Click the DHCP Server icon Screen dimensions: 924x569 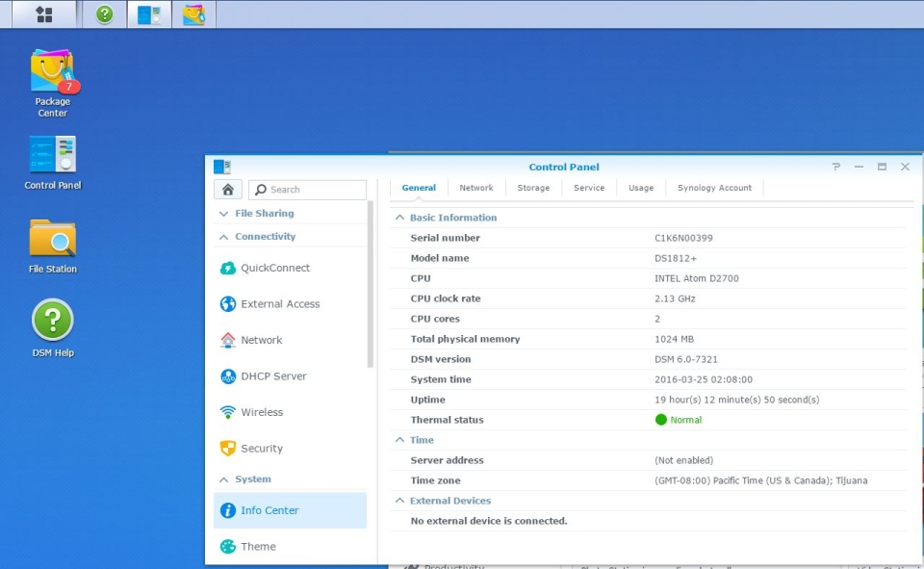228,376
